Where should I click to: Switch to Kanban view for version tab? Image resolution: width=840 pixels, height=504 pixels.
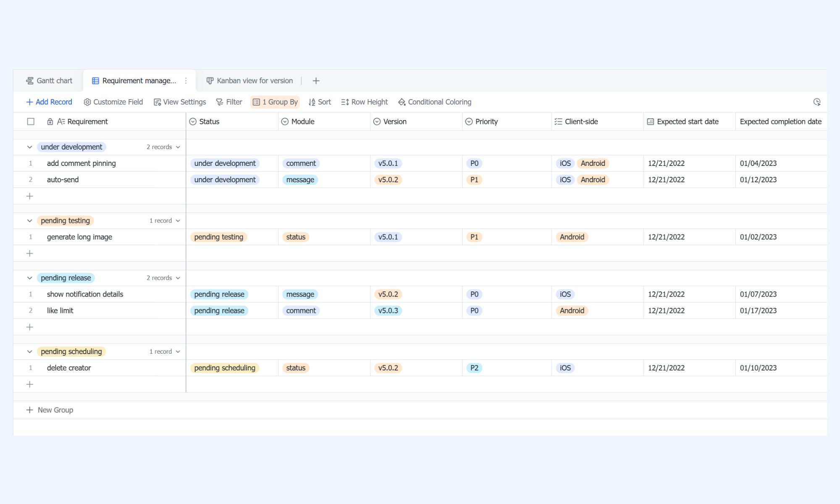coord(249,81)
